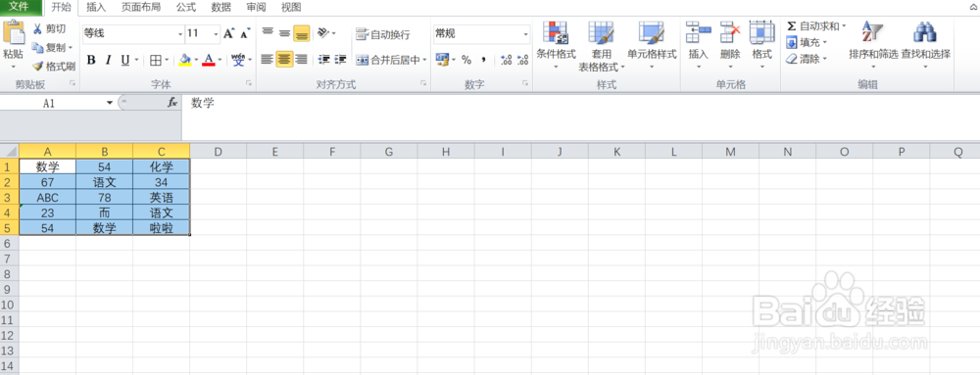Open the Merge and Center dropdown arrow
Image resolution: width=980 pixels, height=375 pixels.
(424, 60)
